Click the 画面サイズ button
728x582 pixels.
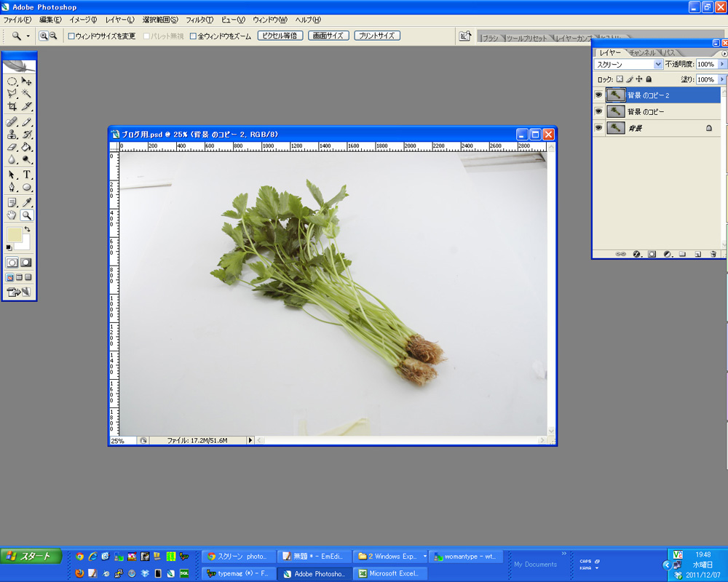[328, 36]
